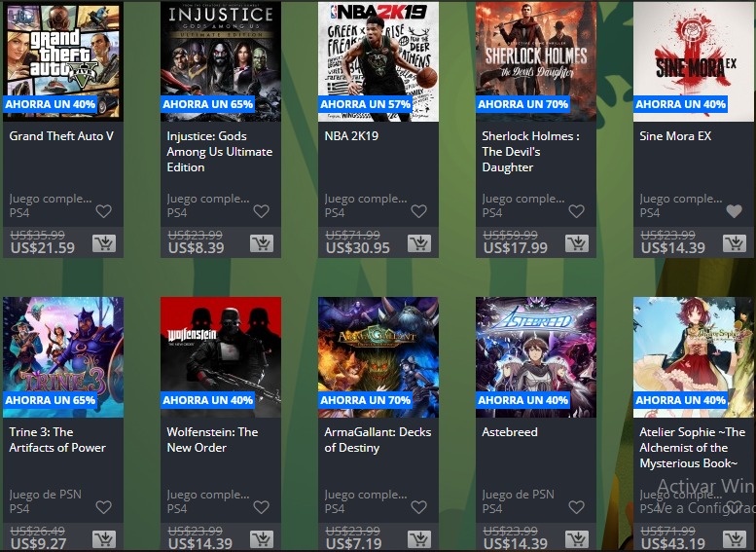Screen dimensions: 756x552
Task: Add Wolfenstein: The New Order to cart
Action: (262, 539)
